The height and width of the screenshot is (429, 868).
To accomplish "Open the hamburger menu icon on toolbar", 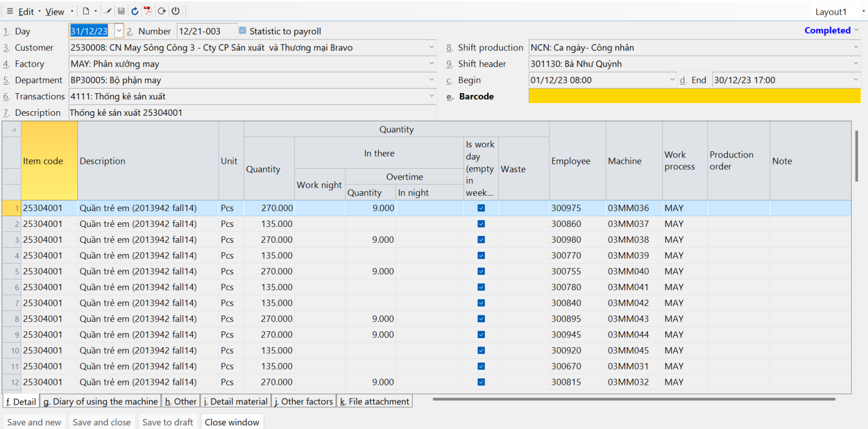I will 10,11.
